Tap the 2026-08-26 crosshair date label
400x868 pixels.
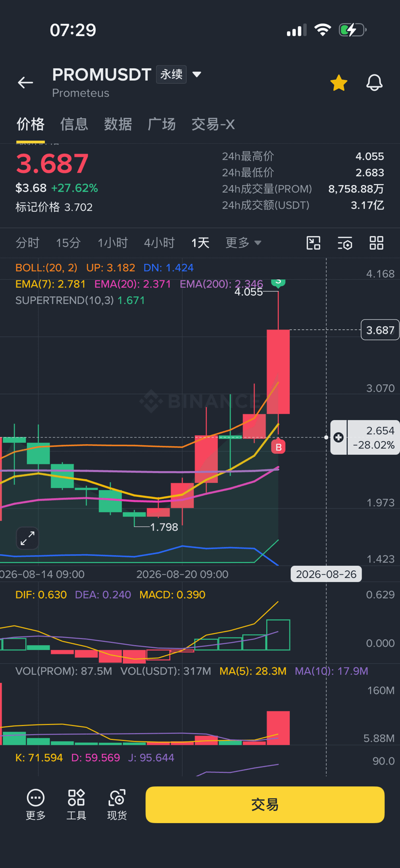click(x=326, y=574)
